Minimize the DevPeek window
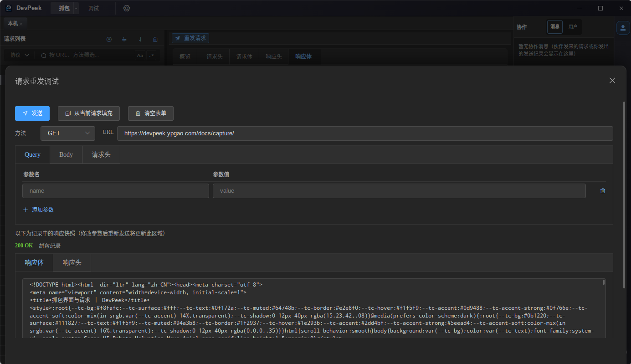Screen dimensions: 631x364 pos(580,8)
